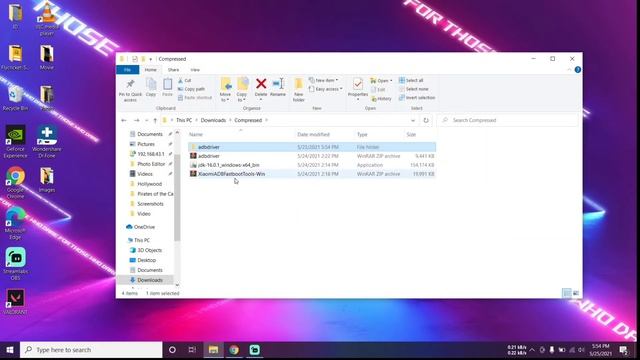Open Google Chrome from taskbar
This screenshot has height=360, width=640.
coord(234,350)
